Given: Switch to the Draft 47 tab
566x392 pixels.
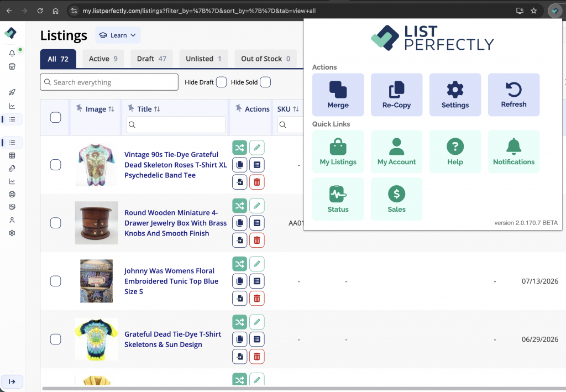Looking at the screenshot, I should (x=151, y=59).
